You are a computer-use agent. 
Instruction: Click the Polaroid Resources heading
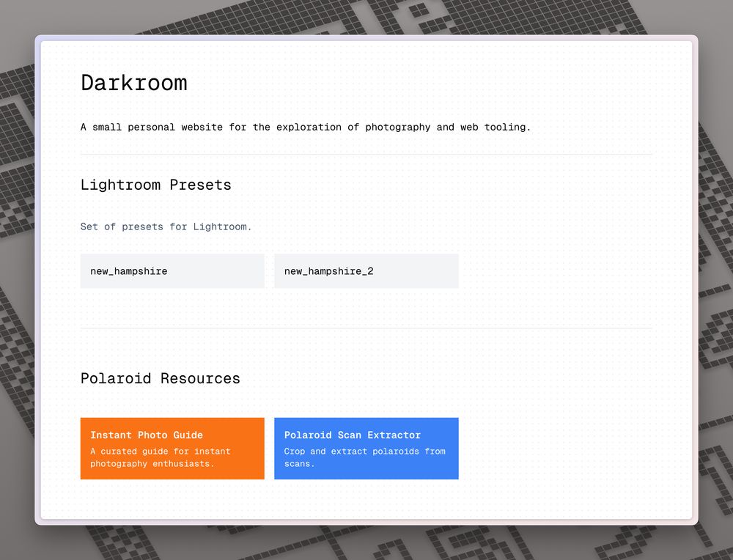tap(161, 378)
